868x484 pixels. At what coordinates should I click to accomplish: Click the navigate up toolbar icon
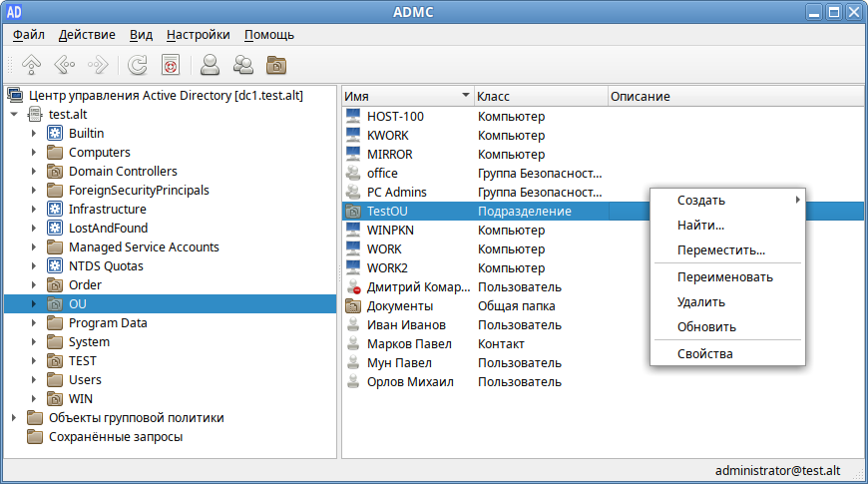(x=32, y=65)
